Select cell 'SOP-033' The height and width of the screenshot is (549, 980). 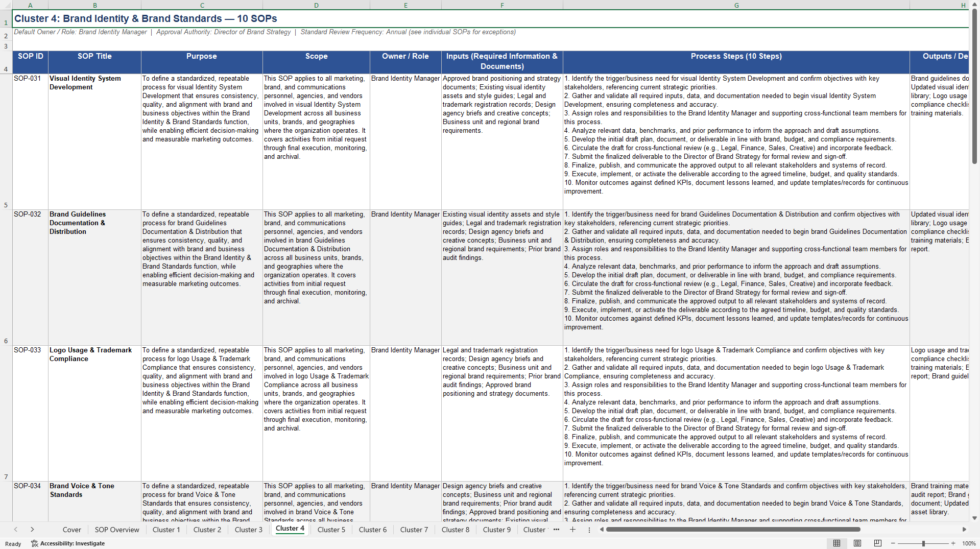pyautogui.click(x=30, y=413)
